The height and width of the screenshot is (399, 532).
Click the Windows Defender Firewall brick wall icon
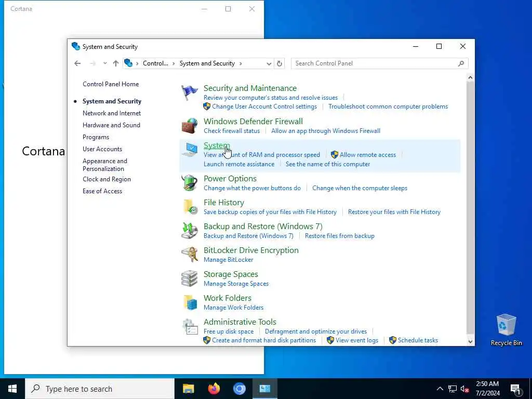189,126
